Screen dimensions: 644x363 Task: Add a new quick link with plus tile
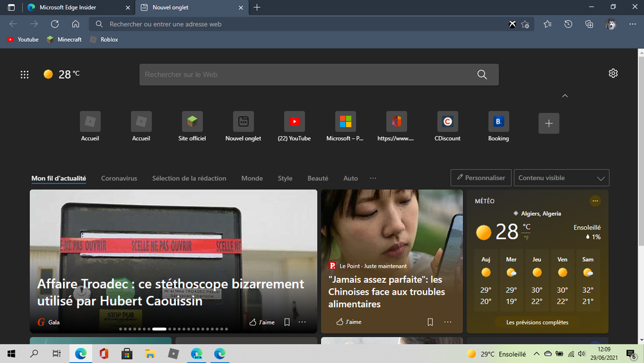click(x=549, y=123)
